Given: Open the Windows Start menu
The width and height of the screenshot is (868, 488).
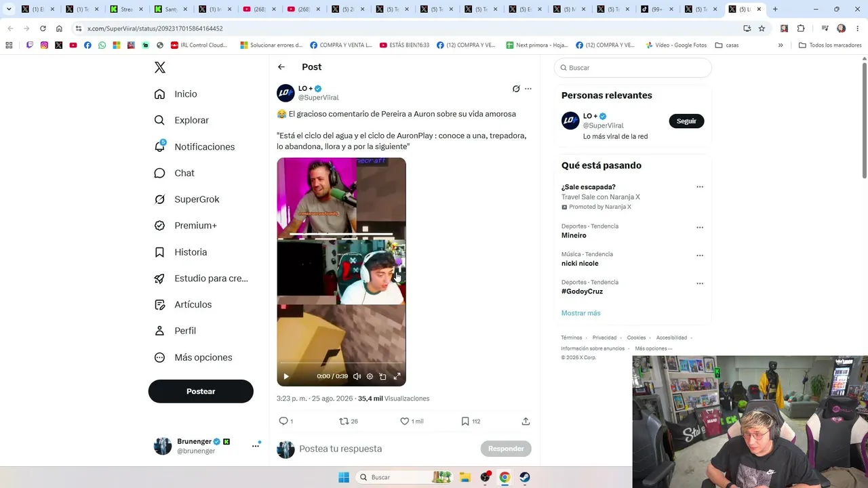Looking at the screenshot, I should tap(344, 477).
